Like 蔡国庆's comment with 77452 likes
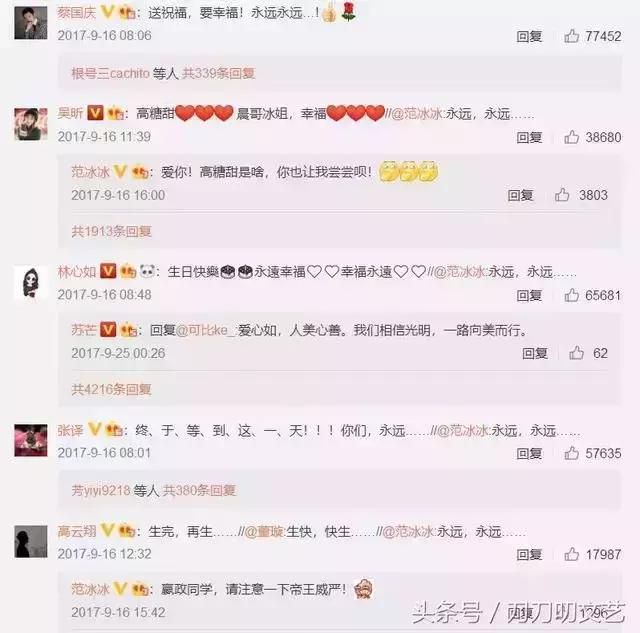640x633 pixels. [x=571, y=36]
